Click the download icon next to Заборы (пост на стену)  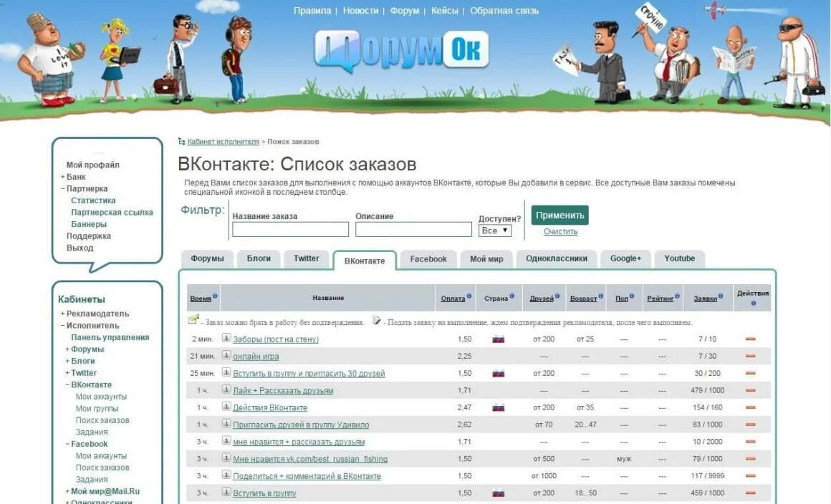[x=226, y=338]
